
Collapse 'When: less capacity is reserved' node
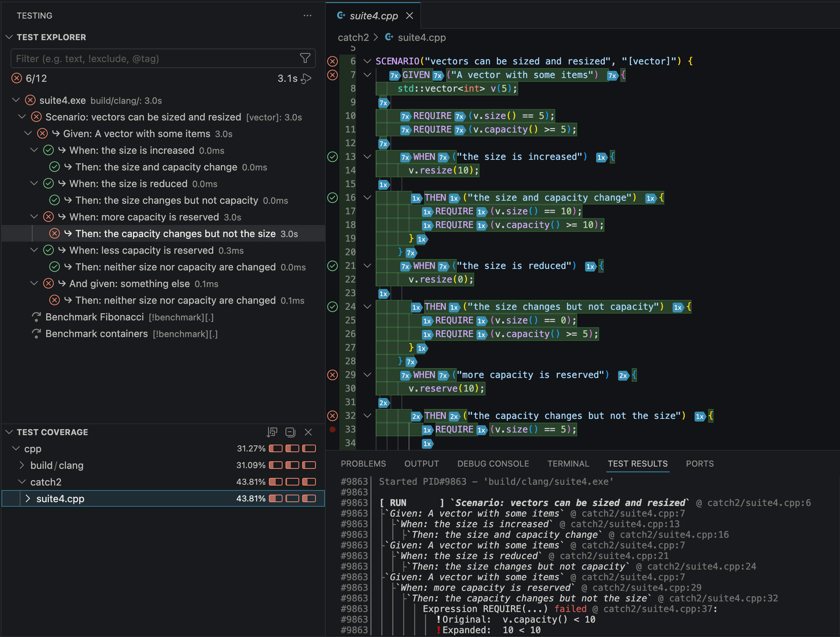pyautogui.click(x=34, y=250)
